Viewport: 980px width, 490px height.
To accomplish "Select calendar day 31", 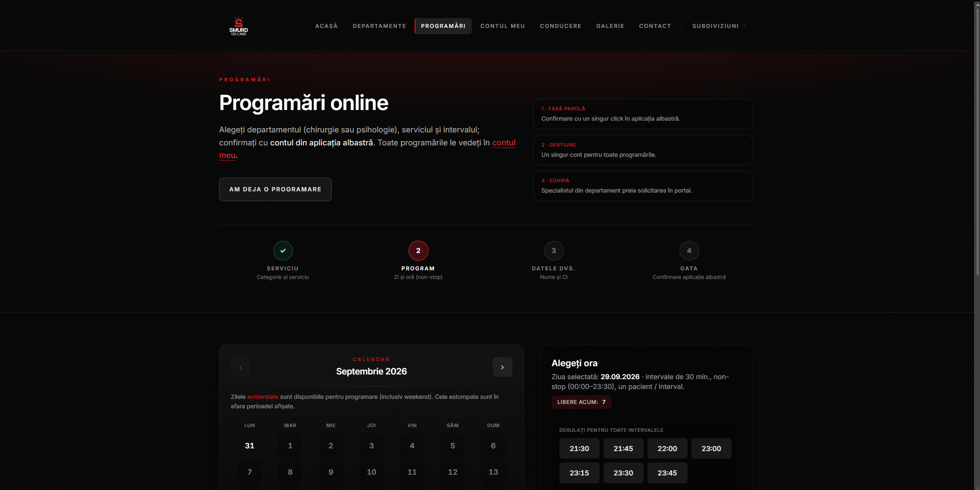I will (x=249, y=446).
